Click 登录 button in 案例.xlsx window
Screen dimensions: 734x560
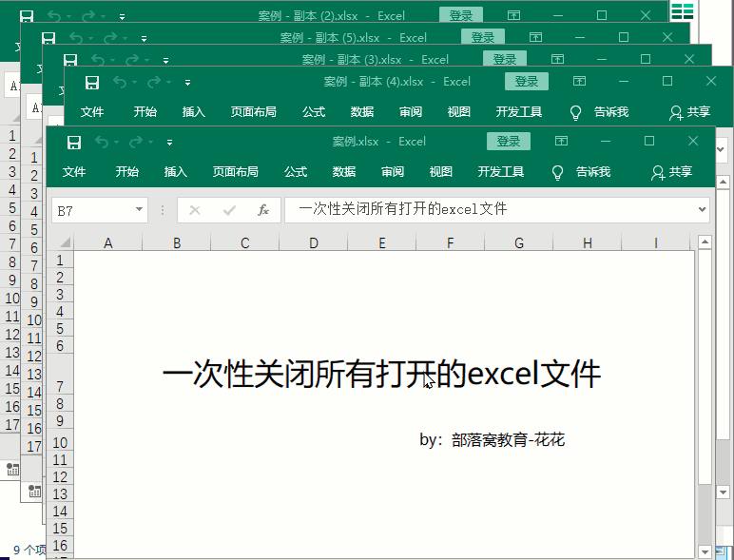(509, 141)
